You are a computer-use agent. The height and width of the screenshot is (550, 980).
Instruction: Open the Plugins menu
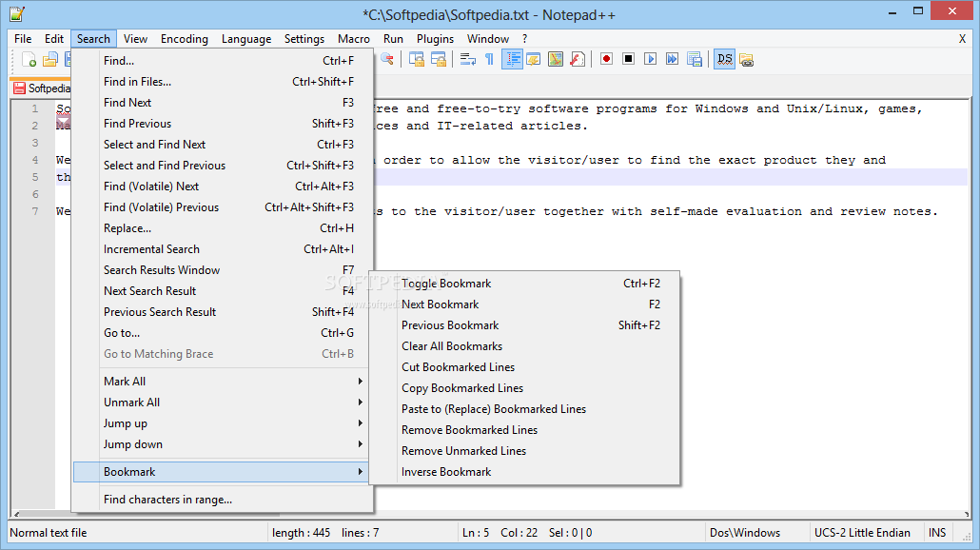435,39
